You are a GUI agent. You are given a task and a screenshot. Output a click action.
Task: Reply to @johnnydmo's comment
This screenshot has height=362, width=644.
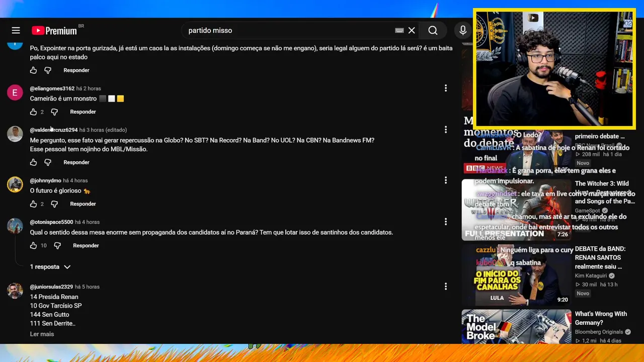83,204
